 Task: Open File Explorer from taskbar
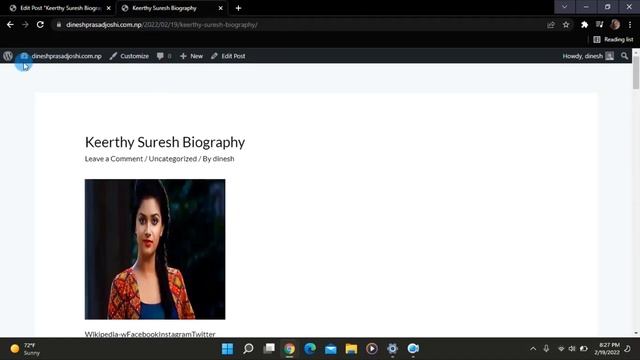351,349
